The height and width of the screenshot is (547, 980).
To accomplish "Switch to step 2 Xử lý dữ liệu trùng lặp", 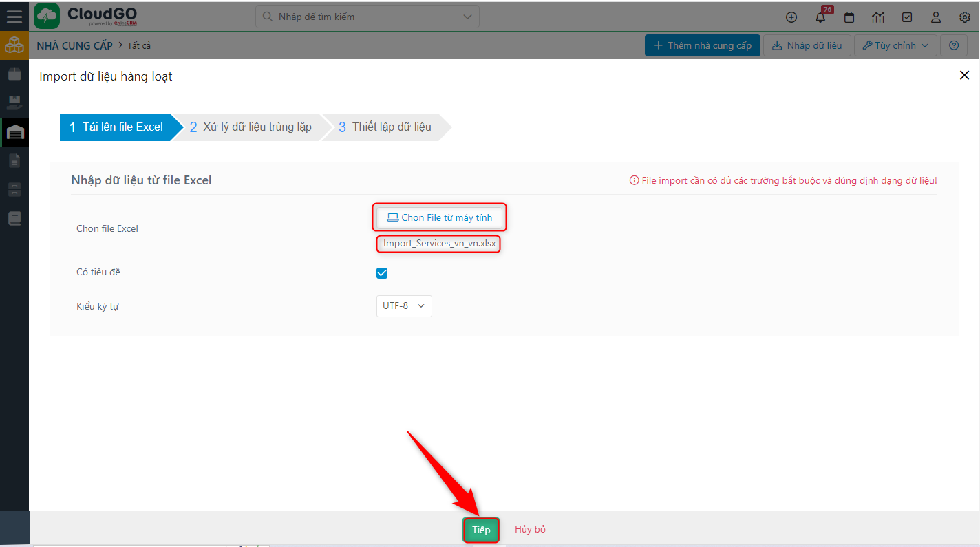I will [x=251, y=127].
